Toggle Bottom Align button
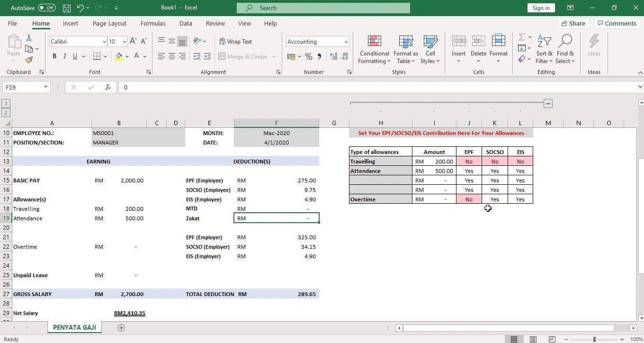 pos(182,41)
